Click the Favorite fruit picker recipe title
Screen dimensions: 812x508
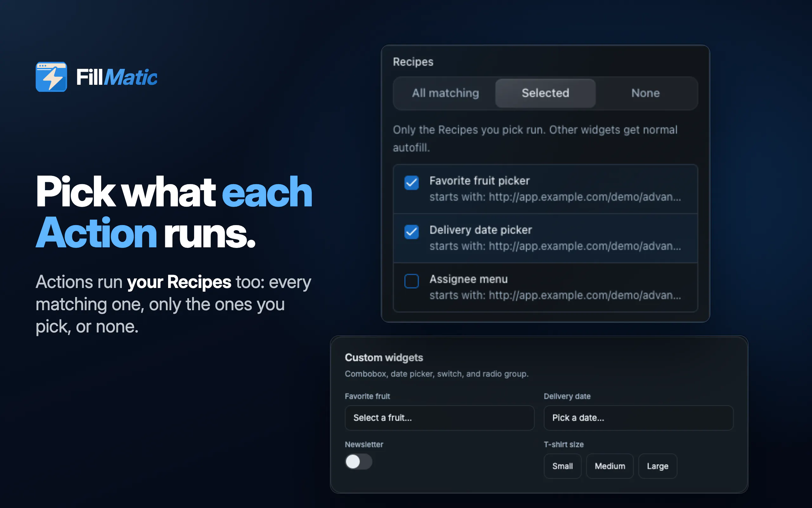point(480,181)
